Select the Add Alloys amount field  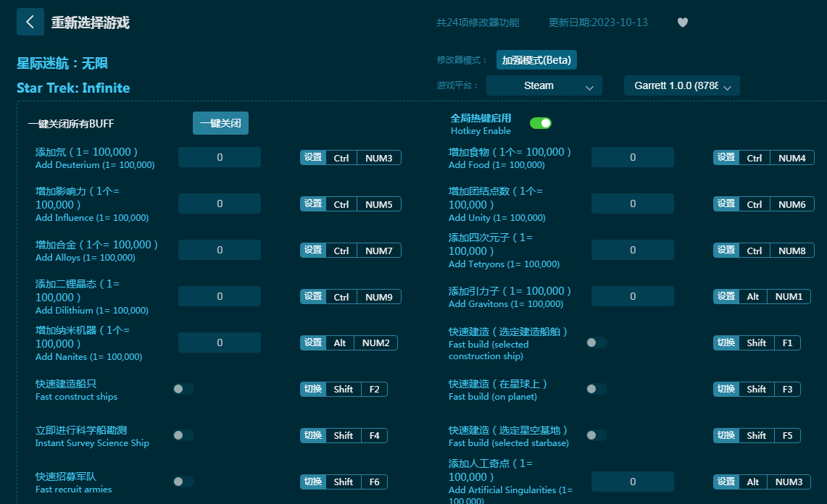tap(219, 250)
